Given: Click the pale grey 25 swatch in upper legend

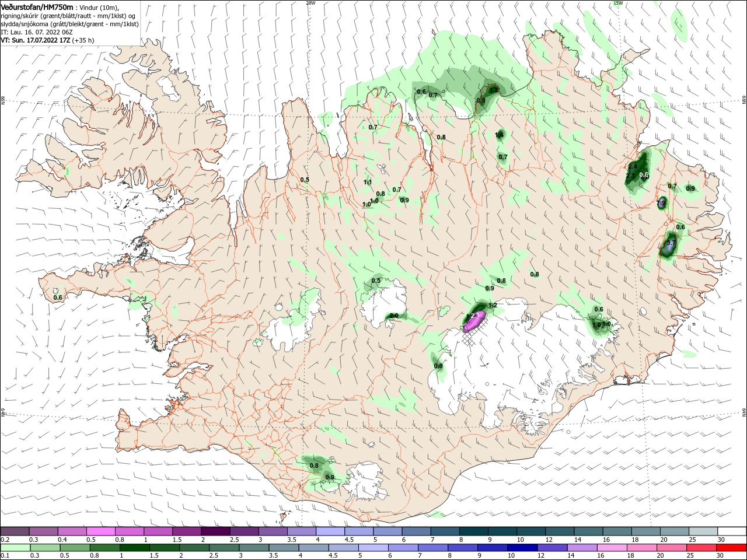Looking at the screenshot, I should pyautogui.click(x=703, y=531).
